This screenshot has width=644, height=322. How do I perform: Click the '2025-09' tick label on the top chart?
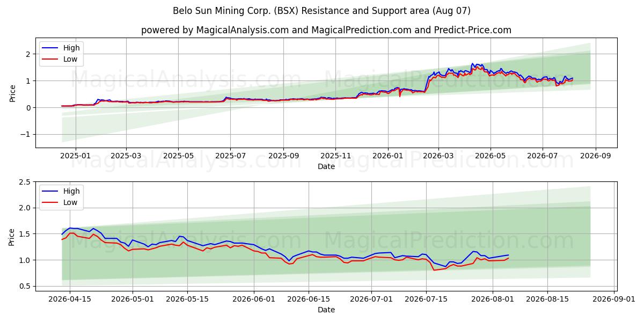pos(283,156)
